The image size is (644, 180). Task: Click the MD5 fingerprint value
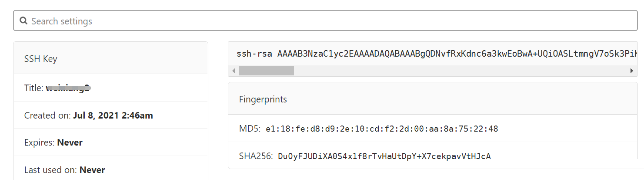[382, 129]
